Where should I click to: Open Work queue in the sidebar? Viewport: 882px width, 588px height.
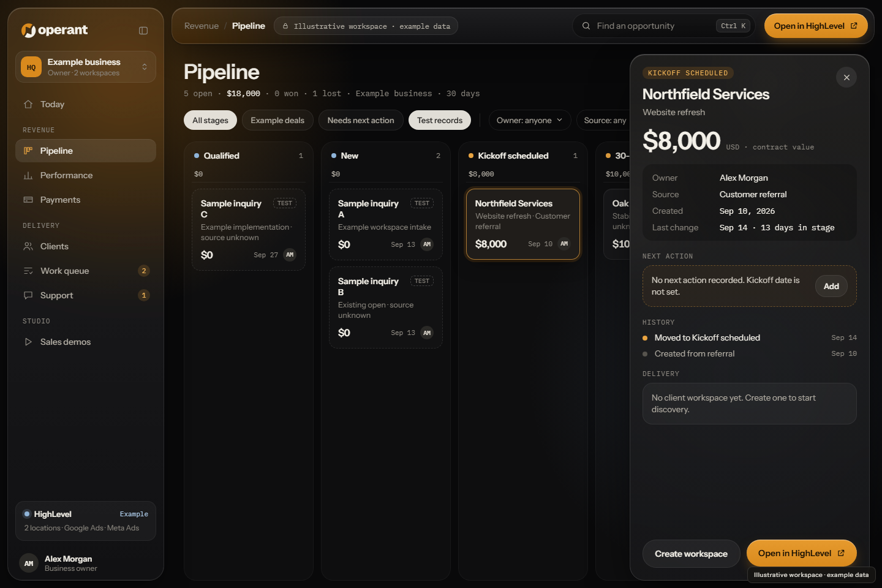click(x=86, y=271)
